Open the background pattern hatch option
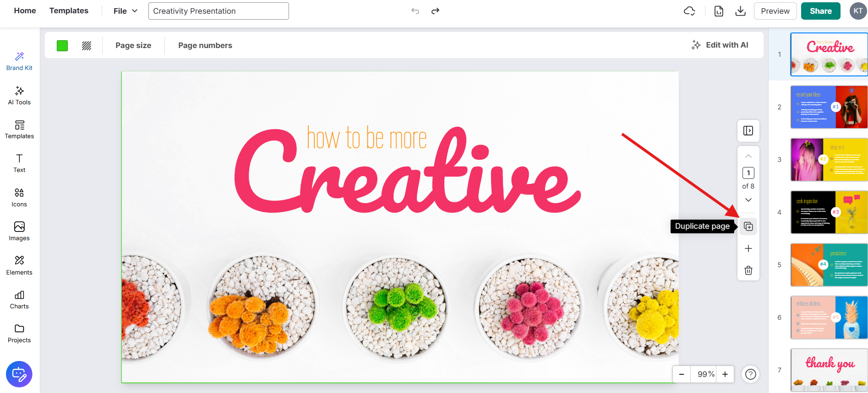This screenshot has width=868, height=393. tap(87, 45)
